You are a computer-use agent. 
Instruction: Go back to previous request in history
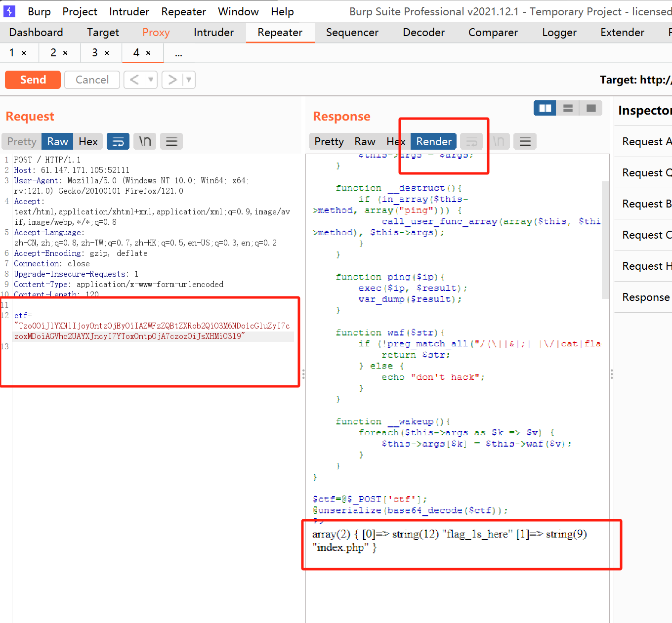pos(134,80)
